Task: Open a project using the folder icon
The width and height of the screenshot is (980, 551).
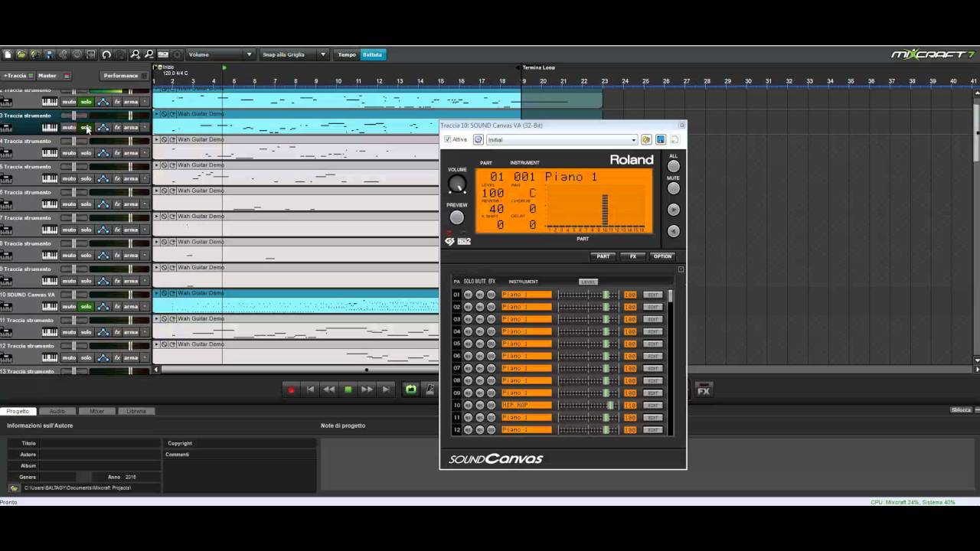Action: pyautogui.click(x=21, y=54)
